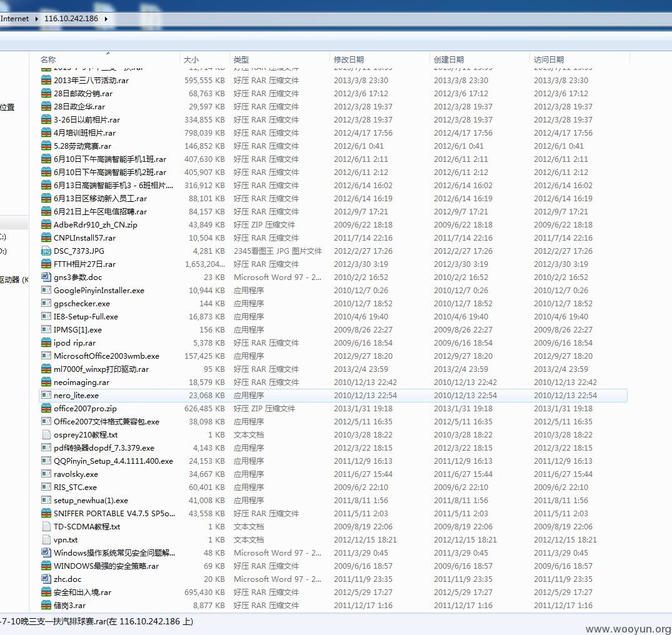Click the exe icon of IE8-Setup-Full.exe
Viewport: 672px width, 635px height.
pyautogui.click(x=46, y=317)
